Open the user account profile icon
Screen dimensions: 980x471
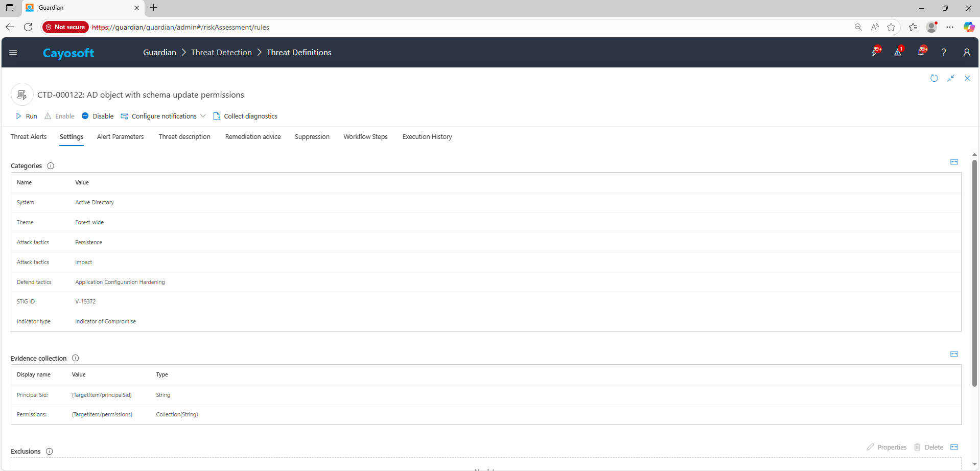point(966,52)
